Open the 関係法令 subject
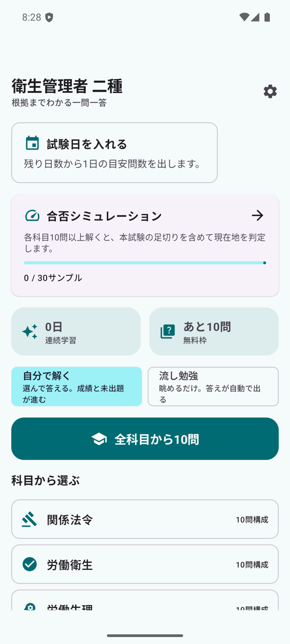This screenshot has width=290, height=644. pyautogui.click(x=145, y=519)
